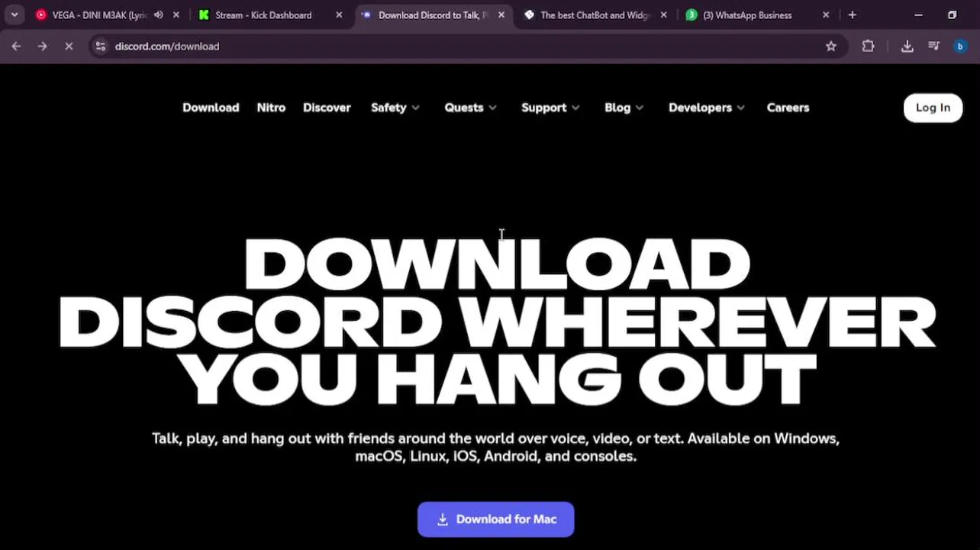The image size is (980, 550).
Task: Click the browser back arrow
Action: pyautogui.click(x=16, y=47)
